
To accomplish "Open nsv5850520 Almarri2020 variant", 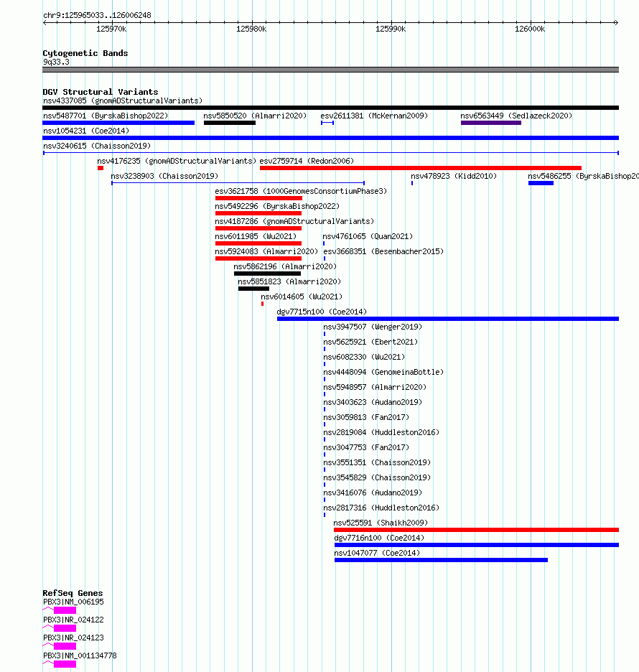I will click(x=255, y=116).
